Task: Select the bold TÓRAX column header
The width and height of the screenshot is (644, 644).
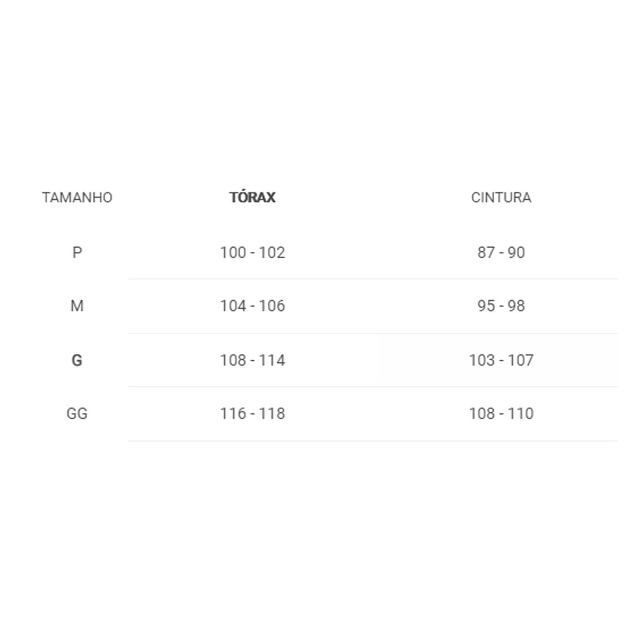Action: (252, 197)
